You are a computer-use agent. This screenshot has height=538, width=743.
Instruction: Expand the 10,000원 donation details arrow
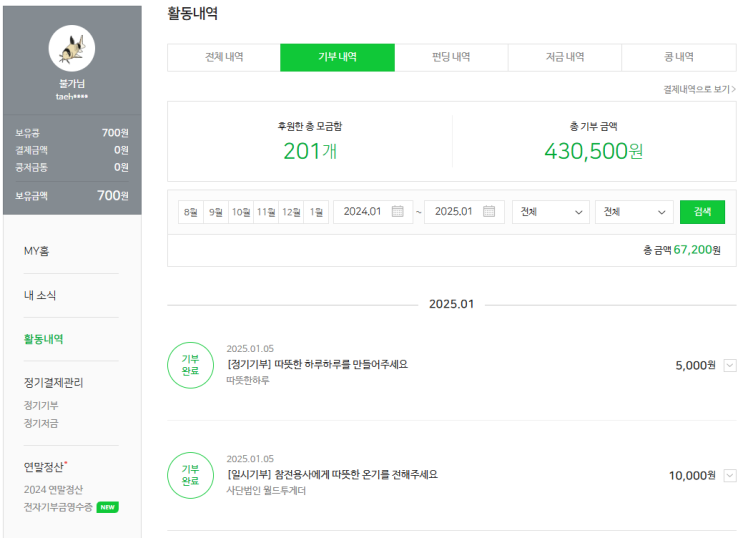tap(729, 475)
